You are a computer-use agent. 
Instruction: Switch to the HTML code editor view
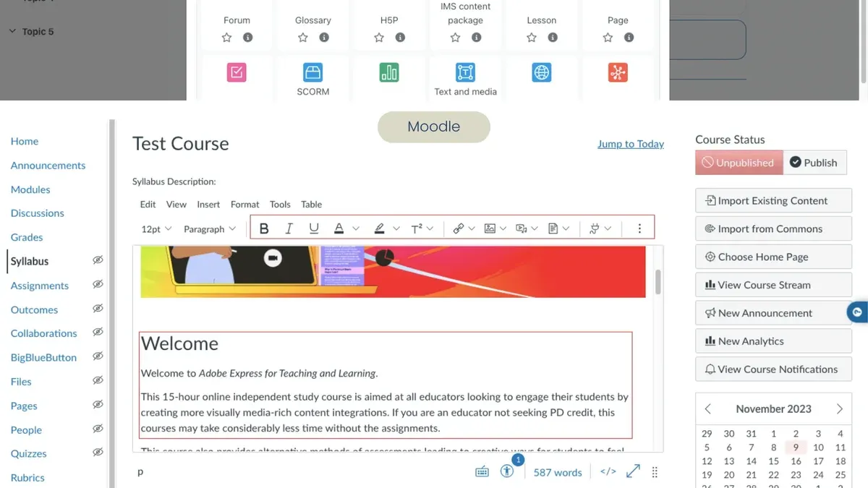click(x=608, y=472)
